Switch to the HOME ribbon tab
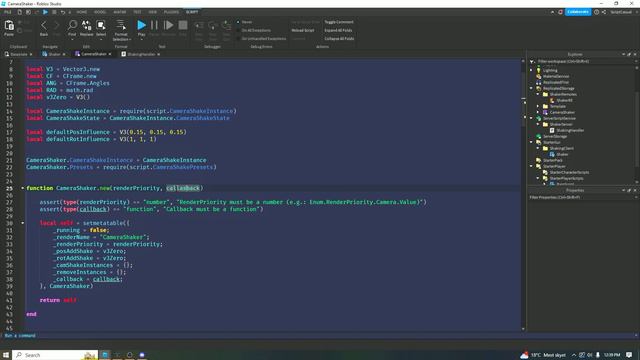Image resolution: width=640 pixels, height=360 pixels. [82, 12]
